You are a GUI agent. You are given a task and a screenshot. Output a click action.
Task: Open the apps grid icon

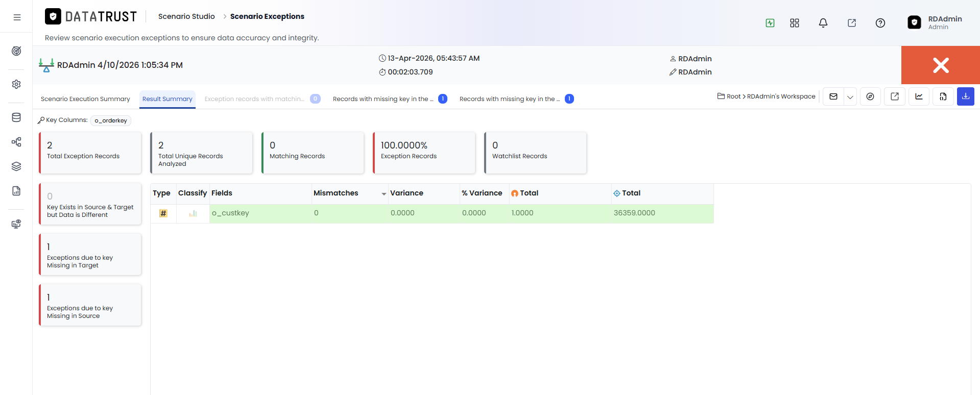pyautogui.click(x=795, y=23)
